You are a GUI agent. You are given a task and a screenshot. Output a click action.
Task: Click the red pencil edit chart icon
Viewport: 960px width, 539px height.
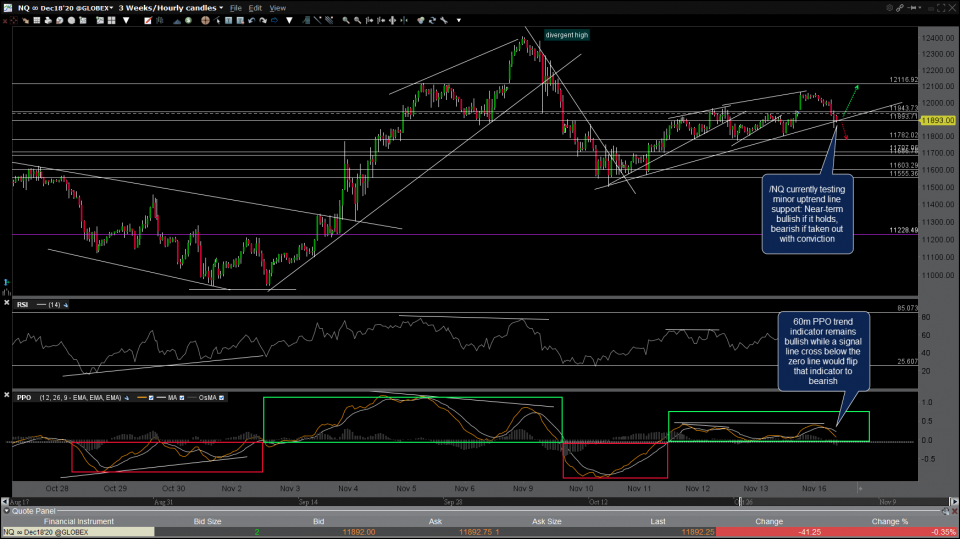tap(148, 20)
